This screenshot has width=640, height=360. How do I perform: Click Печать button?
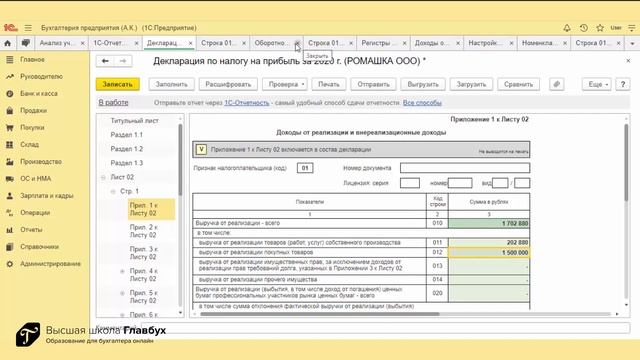pos(329,84)
